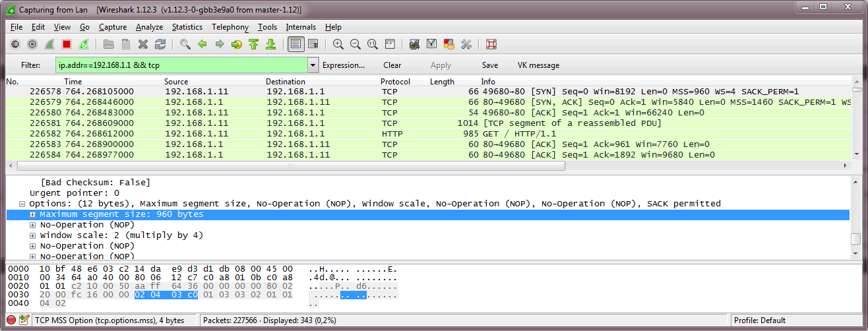Open capture filters editor icon
This screenshot has height=331, width=868.
415,44
